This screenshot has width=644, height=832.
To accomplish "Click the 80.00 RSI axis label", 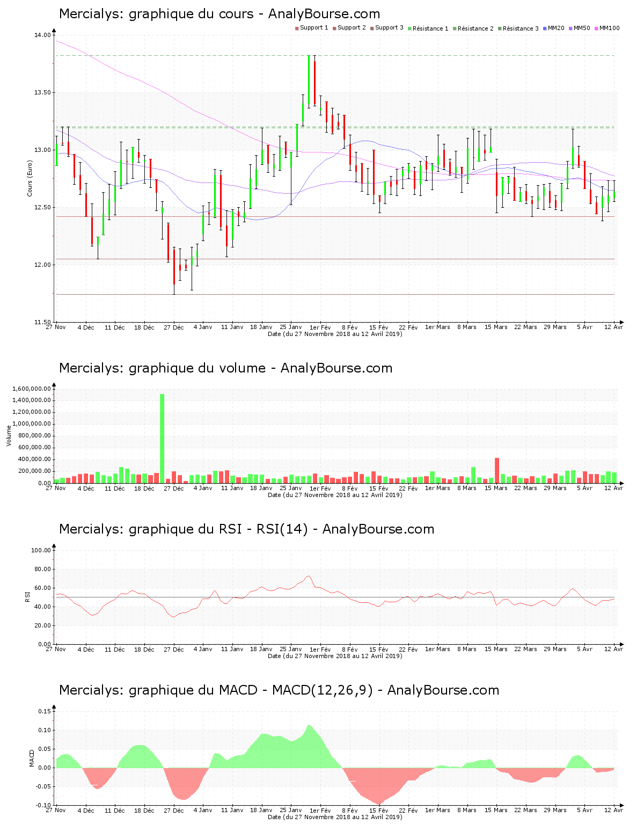I will [x=42, y=570].
